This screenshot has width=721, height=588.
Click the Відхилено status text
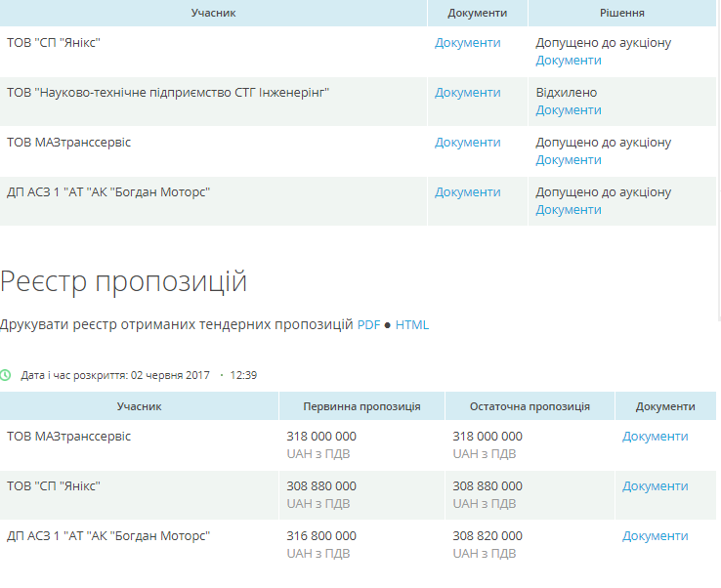click(x=566, y=93)
